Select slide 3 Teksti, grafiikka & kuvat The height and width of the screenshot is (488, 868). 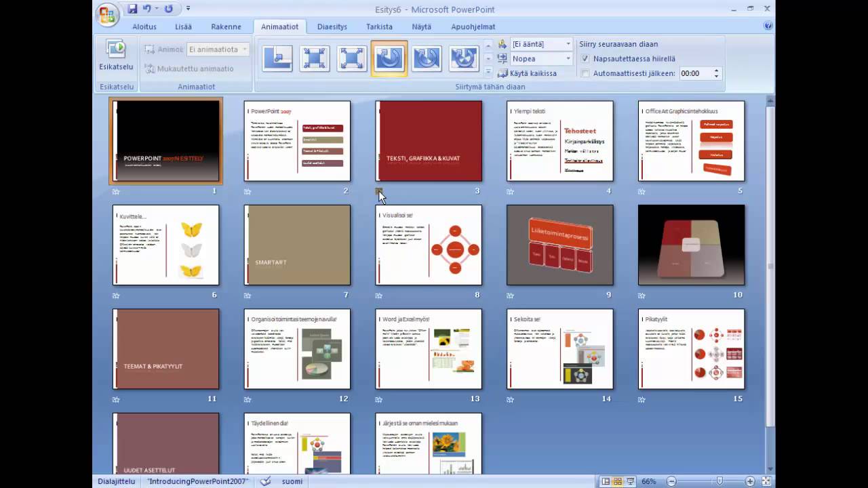[429, 141]
